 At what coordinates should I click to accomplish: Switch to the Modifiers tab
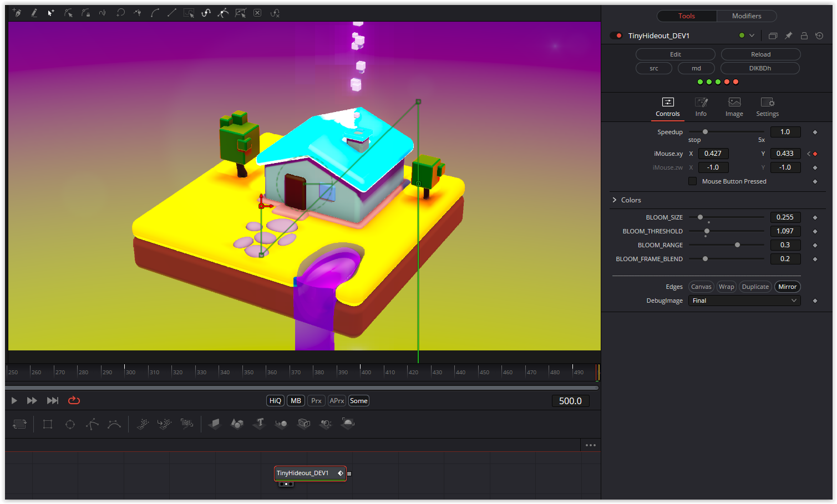point(746,16)
